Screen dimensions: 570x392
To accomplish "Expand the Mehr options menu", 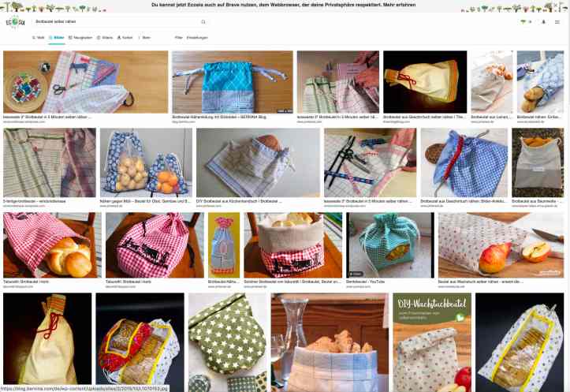I will 145,37.
